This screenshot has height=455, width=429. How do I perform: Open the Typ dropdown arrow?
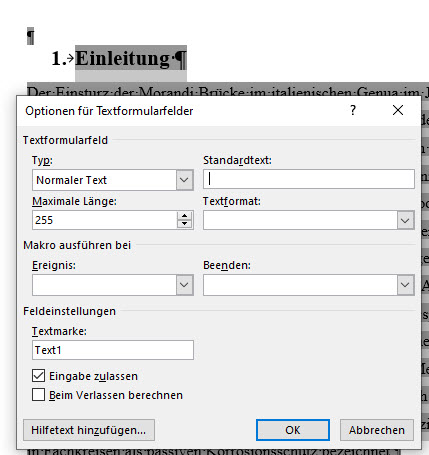[x=184, y=180]
